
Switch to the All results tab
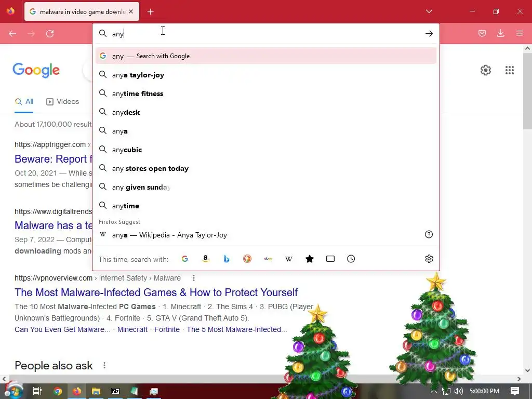[24, 101]
